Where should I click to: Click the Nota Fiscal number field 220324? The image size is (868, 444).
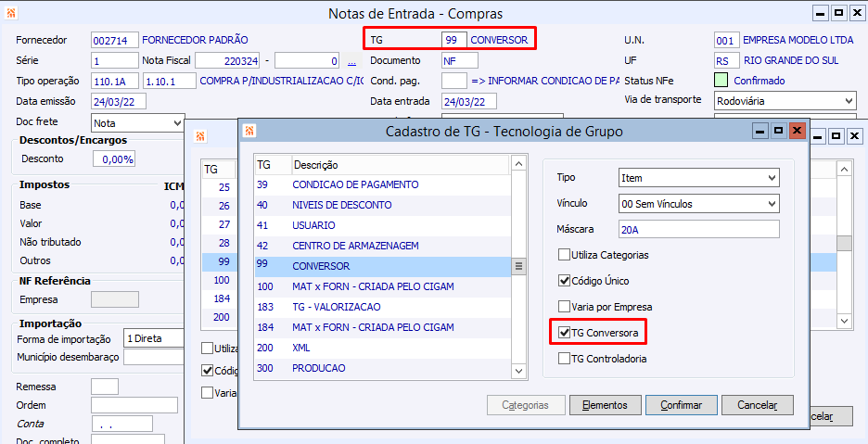228,61
